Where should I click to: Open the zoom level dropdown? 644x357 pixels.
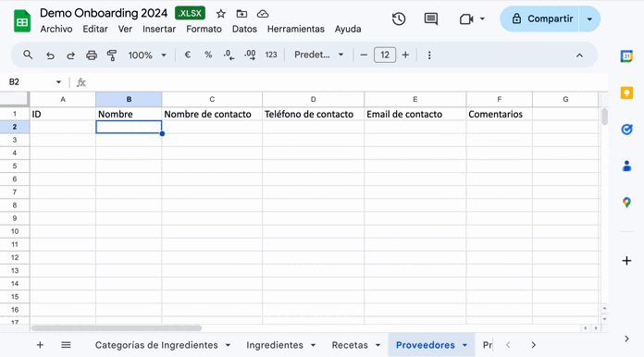click(x=147, y=55)
